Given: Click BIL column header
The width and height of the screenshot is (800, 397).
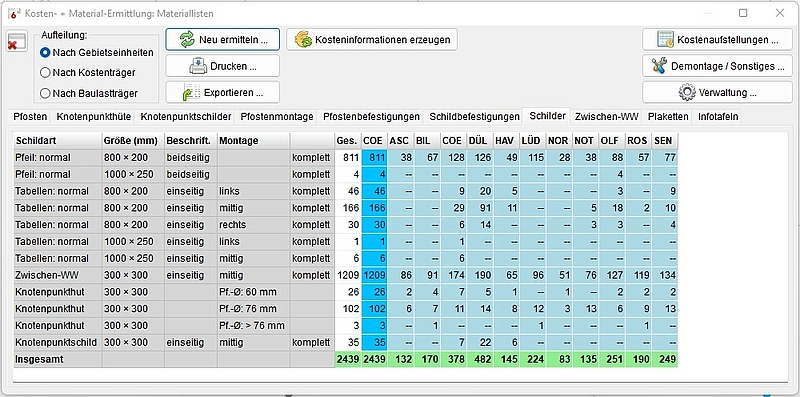Looking at the screenshot, I should (x=428, y=141).
